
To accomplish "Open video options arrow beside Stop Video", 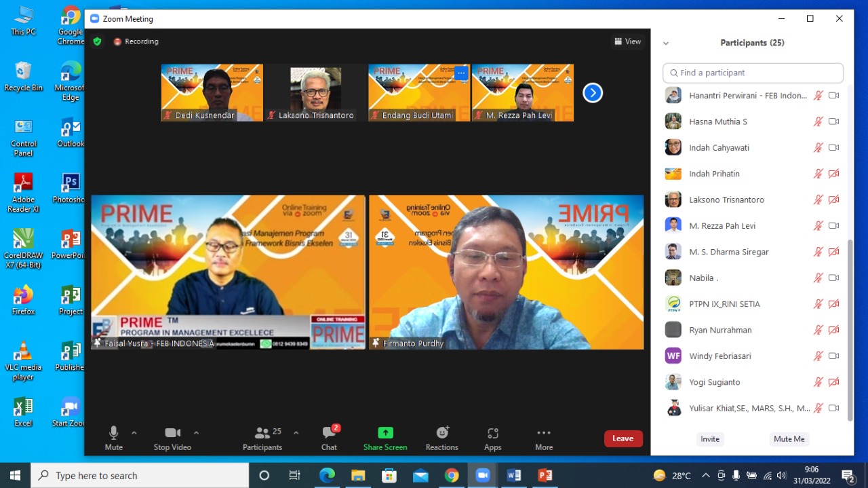I will (196, 432).
